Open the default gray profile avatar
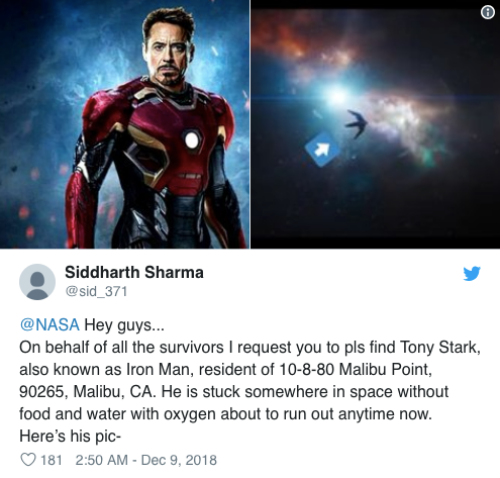Viewport: 500px width, 478px height. 37,282
